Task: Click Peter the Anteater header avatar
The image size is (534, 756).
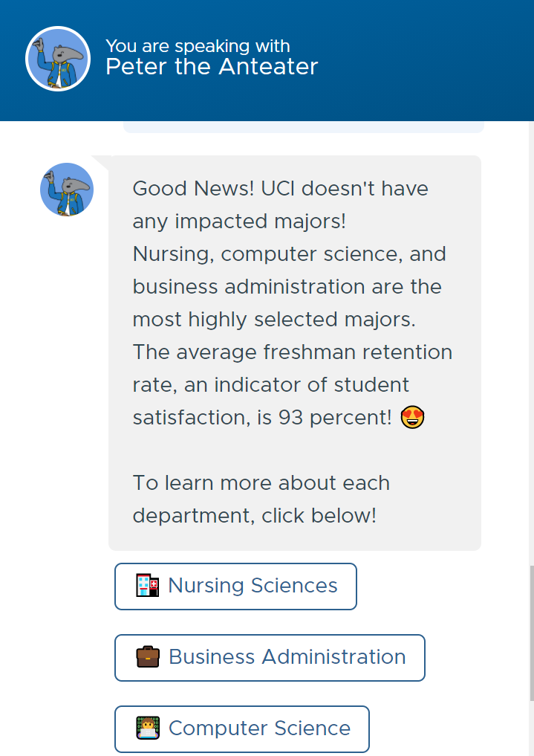Action: point(58,59)
